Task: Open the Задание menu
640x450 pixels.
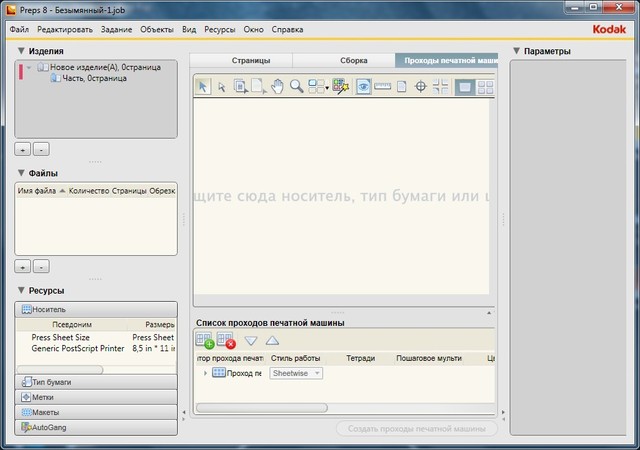Action: tap(116, 31)
